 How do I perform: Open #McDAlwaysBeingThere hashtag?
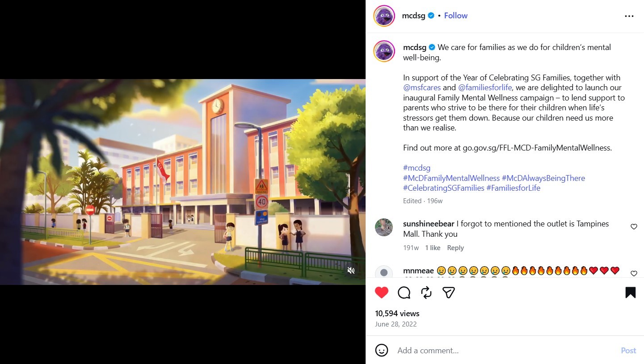[543, 178]
